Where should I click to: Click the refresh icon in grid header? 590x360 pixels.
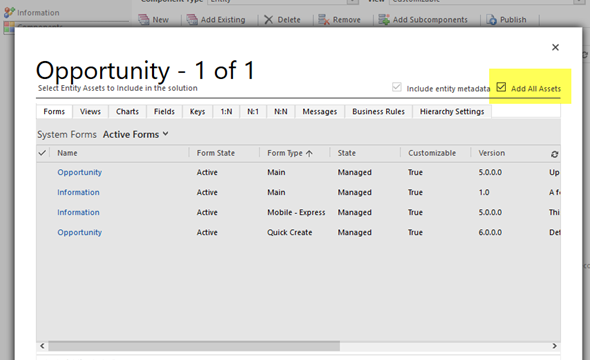click(x=554, y=154)
